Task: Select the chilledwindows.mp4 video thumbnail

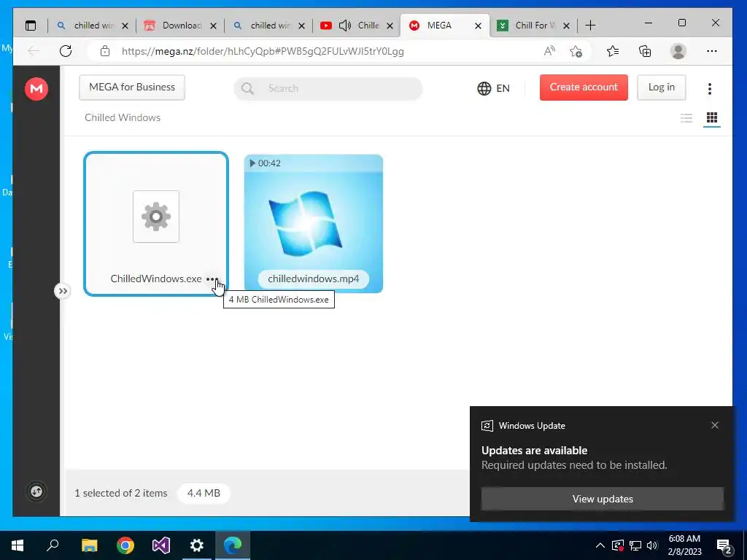Action: click(x=314, y=224)
